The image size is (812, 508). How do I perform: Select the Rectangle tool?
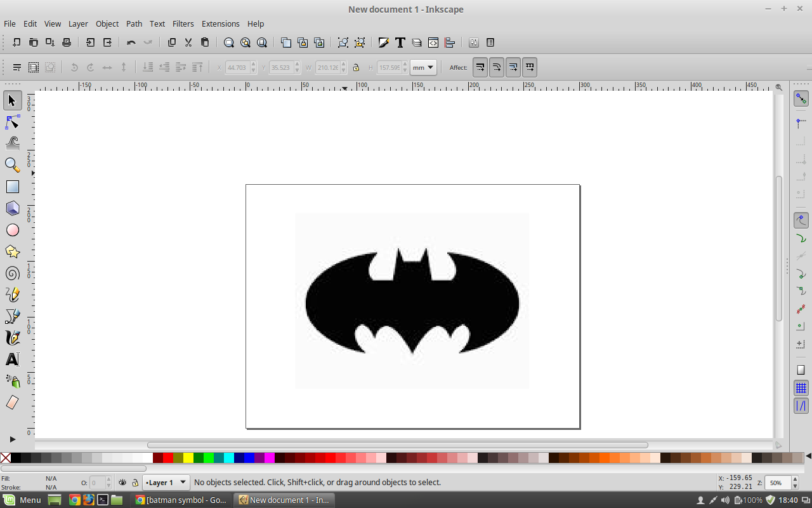(x=12, y=187)
